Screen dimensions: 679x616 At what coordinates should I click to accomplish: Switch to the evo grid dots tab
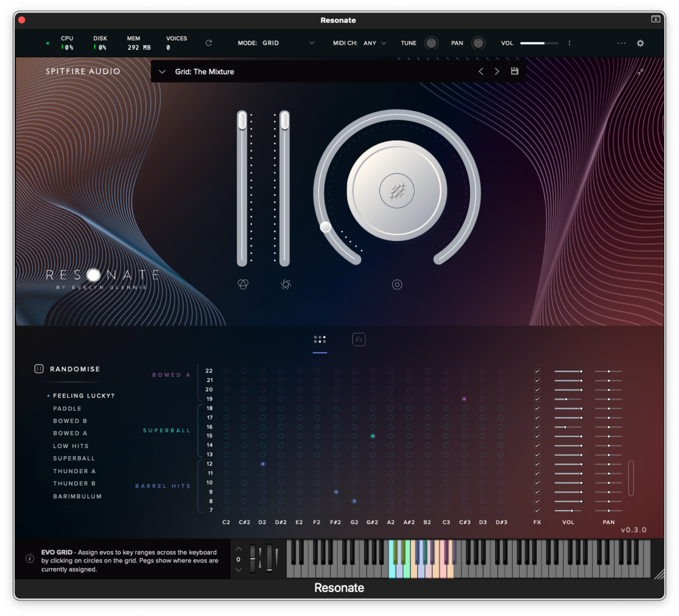click(x=320, y=339)
